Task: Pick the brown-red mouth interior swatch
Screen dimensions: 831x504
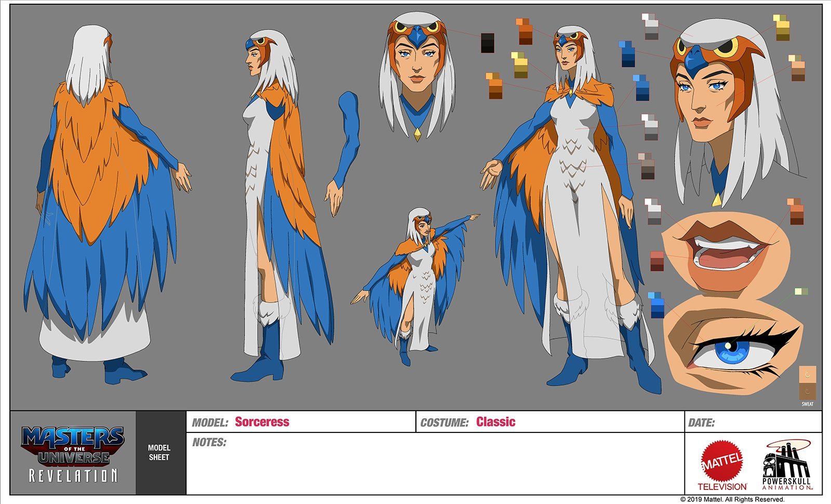Action: (x=657, y=261)
